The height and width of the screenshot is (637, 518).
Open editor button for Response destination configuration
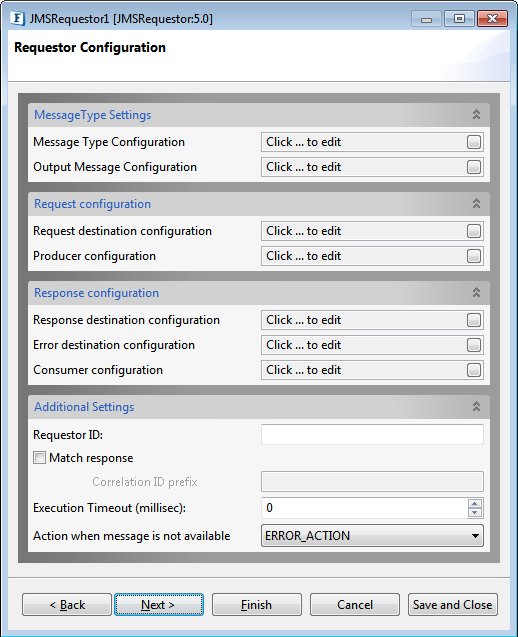474,320
